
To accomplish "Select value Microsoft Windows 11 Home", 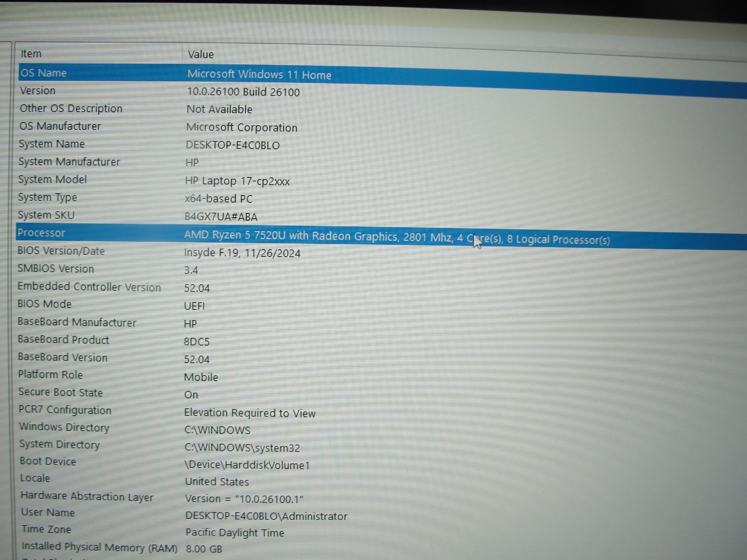I will coord(259,75).
